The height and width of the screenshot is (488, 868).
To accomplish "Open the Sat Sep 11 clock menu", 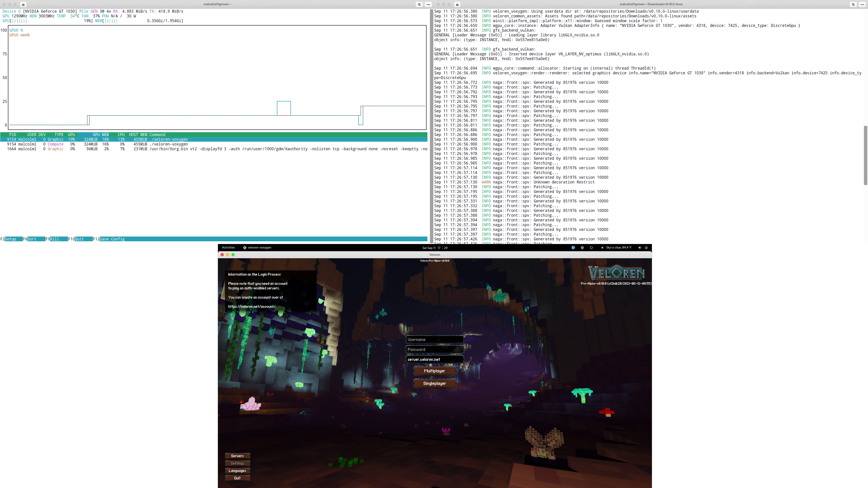I will coord(435,248).
